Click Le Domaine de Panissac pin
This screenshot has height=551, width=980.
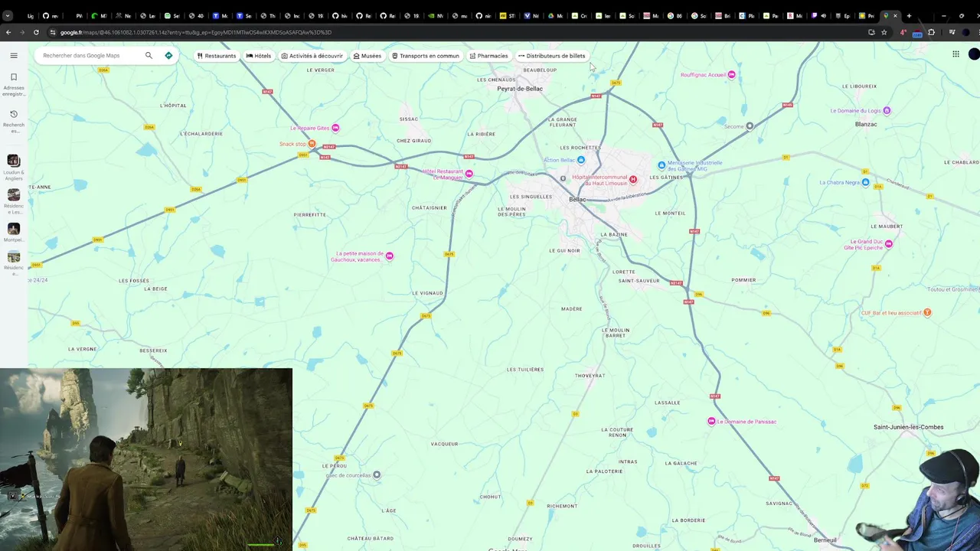[712, 422]
